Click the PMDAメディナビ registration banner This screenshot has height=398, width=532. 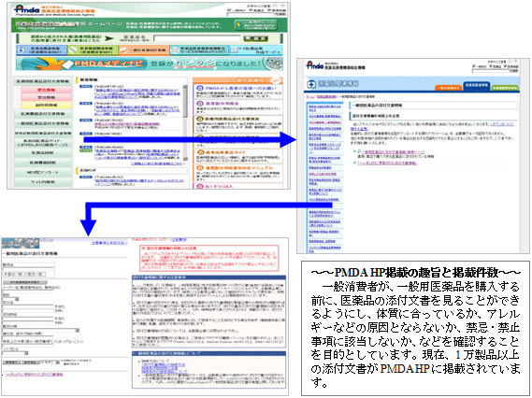150,64
